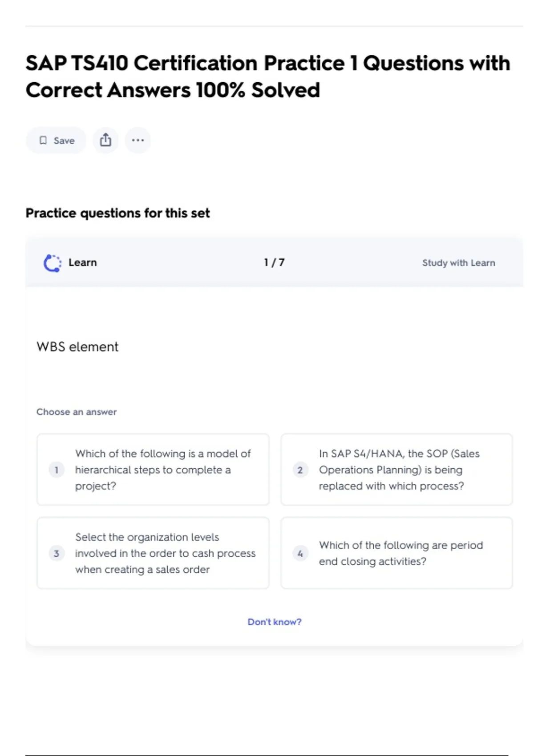Click the WBS element term text

[x=77, y=347]
